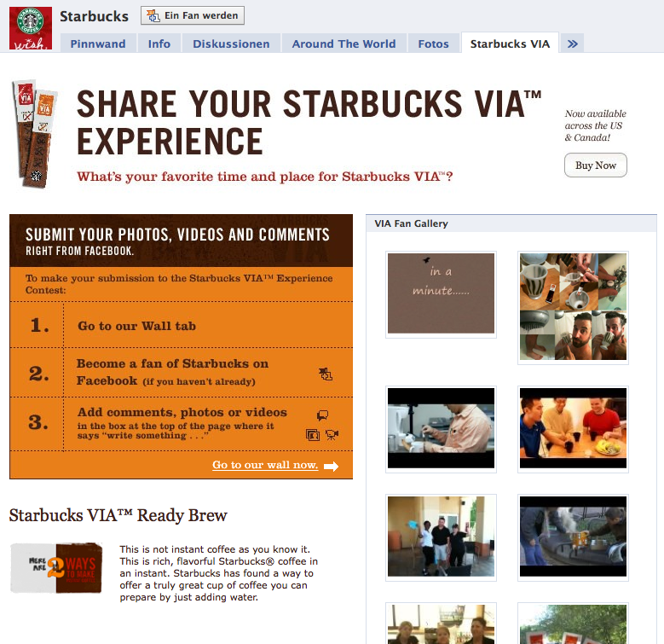The image size is (664, 644).
Task: Select the Around The World tab
Action: 344,44
